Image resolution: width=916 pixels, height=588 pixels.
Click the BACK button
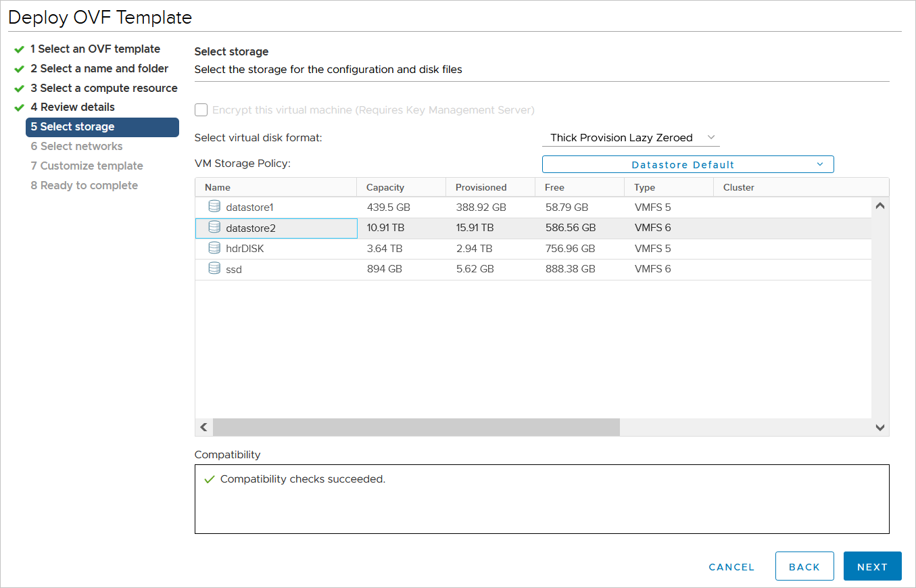pos(804,567)
